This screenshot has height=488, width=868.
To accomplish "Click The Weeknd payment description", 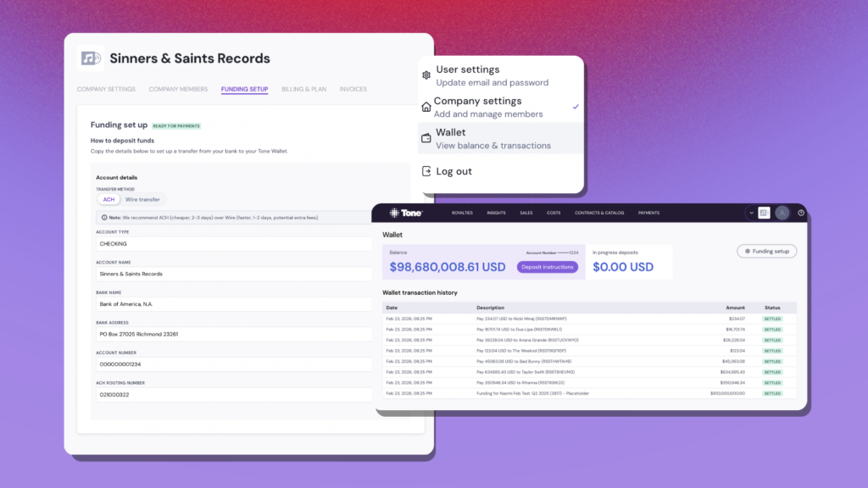I will [x=521, y=351].
